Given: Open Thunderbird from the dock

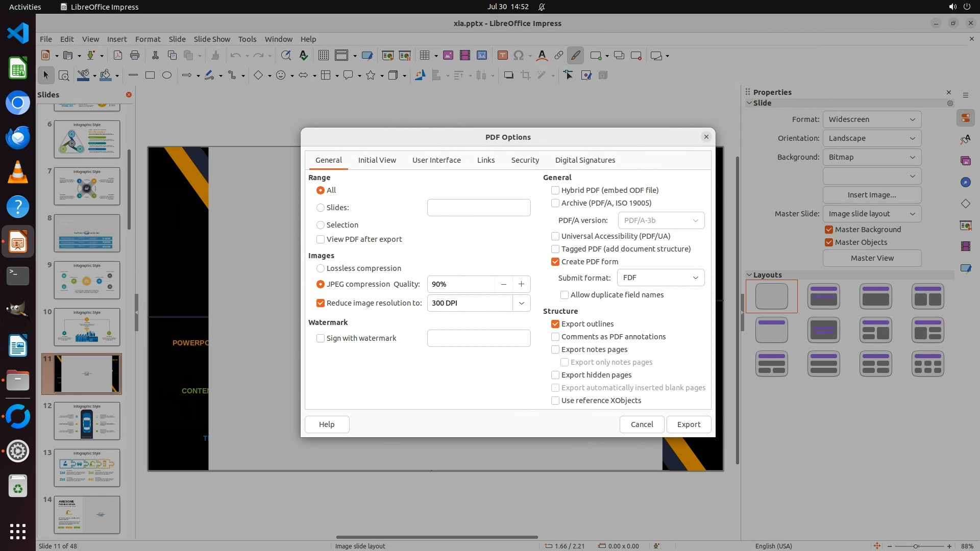Looking at the screenshot, I should pos(18,138).
